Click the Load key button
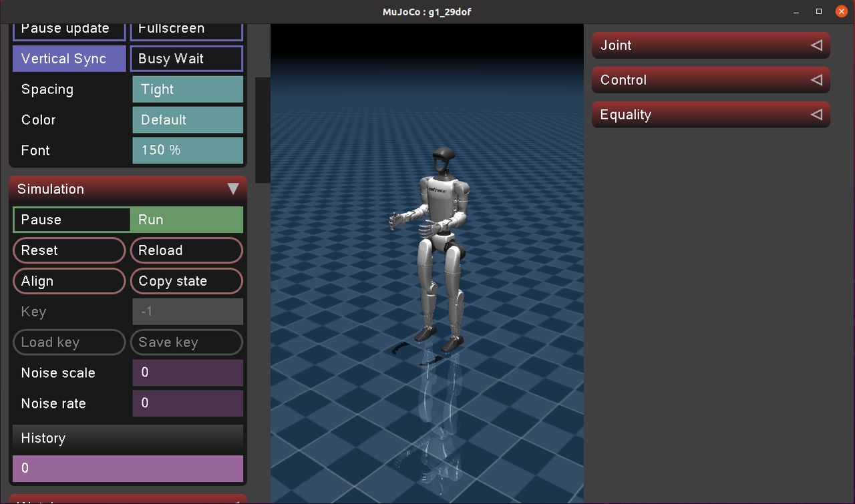855x504 pixels. 69,342
